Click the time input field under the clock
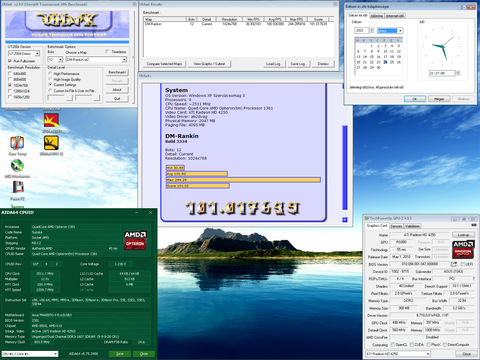 pyautogui.click(x=442, y=73)
